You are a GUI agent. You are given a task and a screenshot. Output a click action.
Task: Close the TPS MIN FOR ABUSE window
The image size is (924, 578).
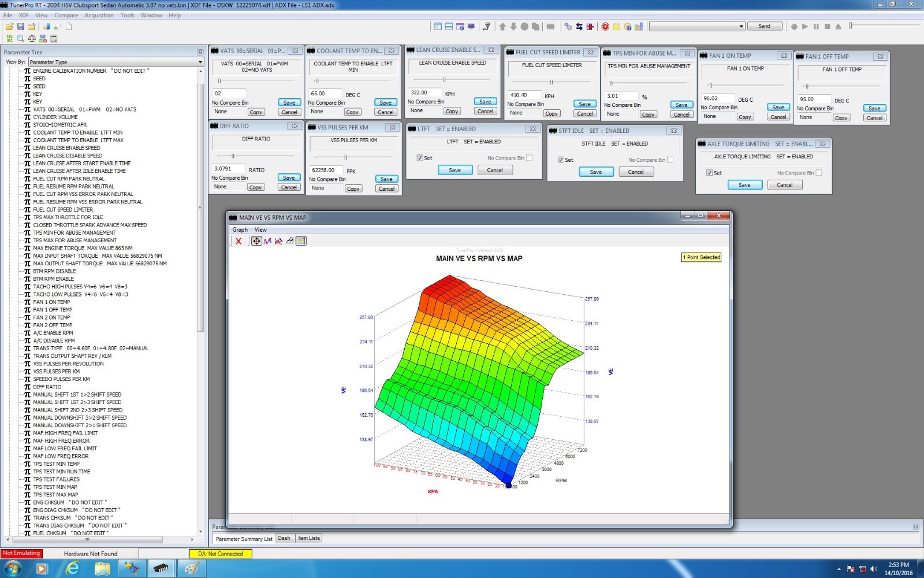click(687, 53)
